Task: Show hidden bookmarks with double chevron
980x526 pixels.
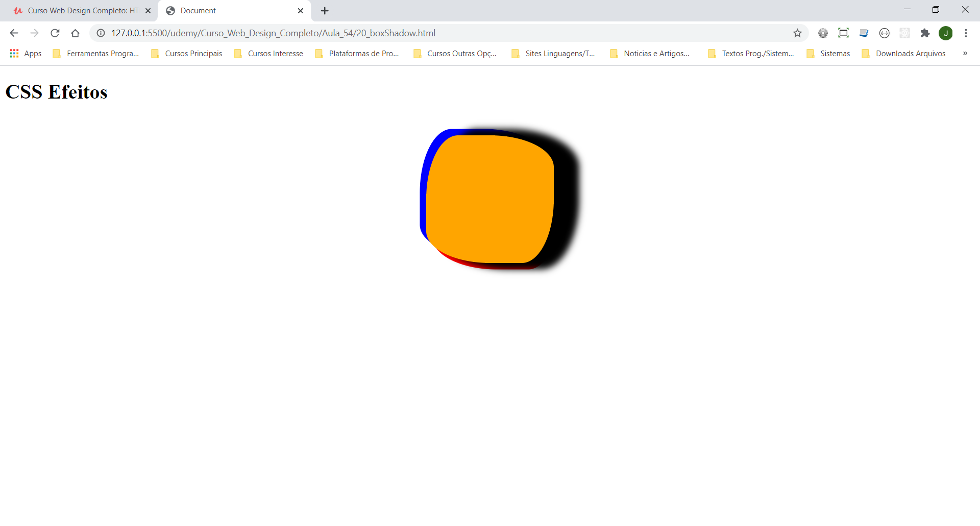Action: pyautogui.click(x=965, y=54)
